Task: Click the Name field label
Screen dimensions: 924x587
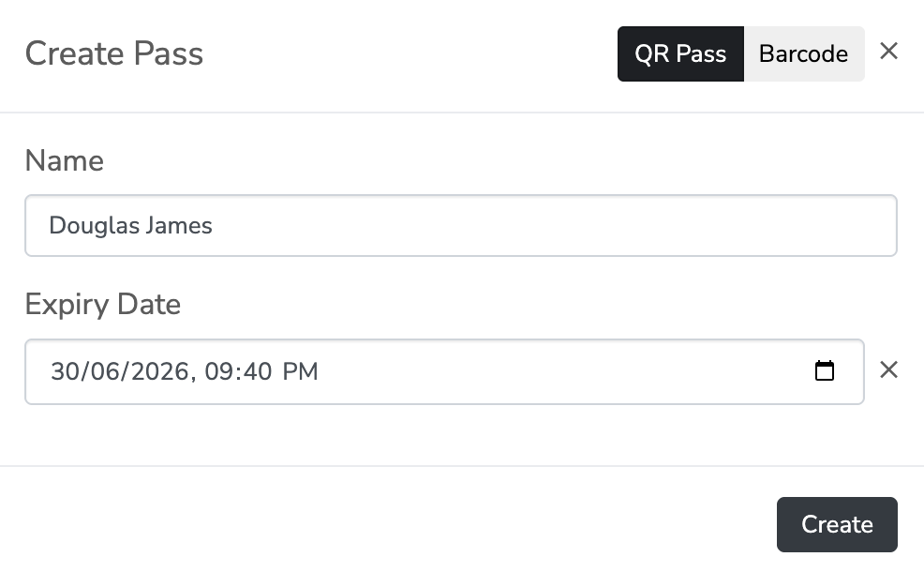Action: click(64, 161)
